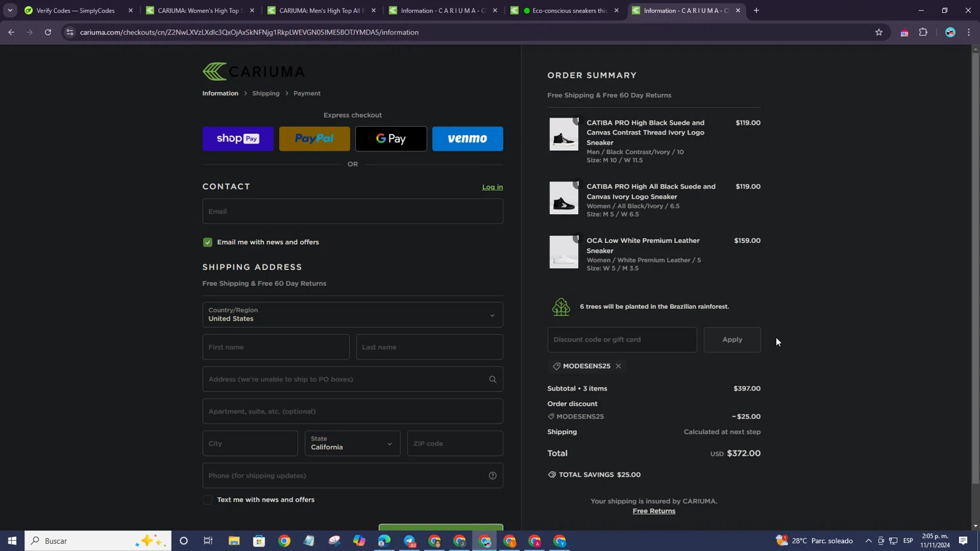Screen dimensions: 980x551
Task: Open the Chrome three-dot menu
Action: [x=969, y=32]
